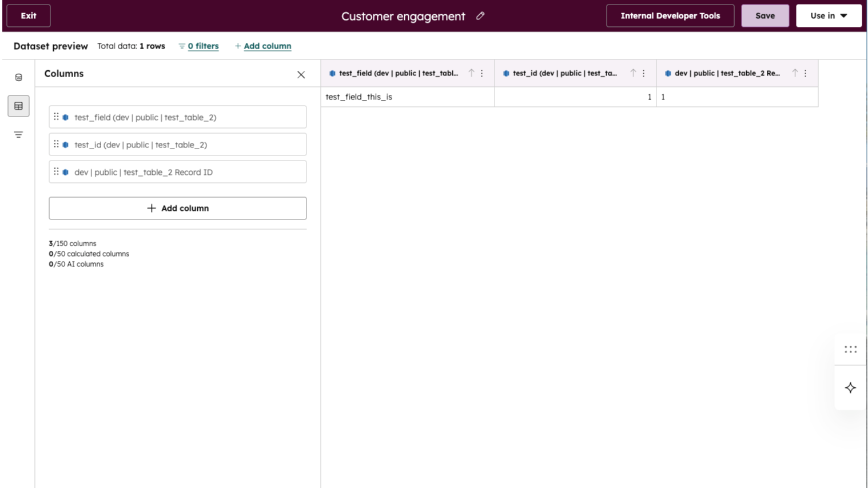Expand the Use in dropdown
Screen dimensions: 868x488
point(829,16)
